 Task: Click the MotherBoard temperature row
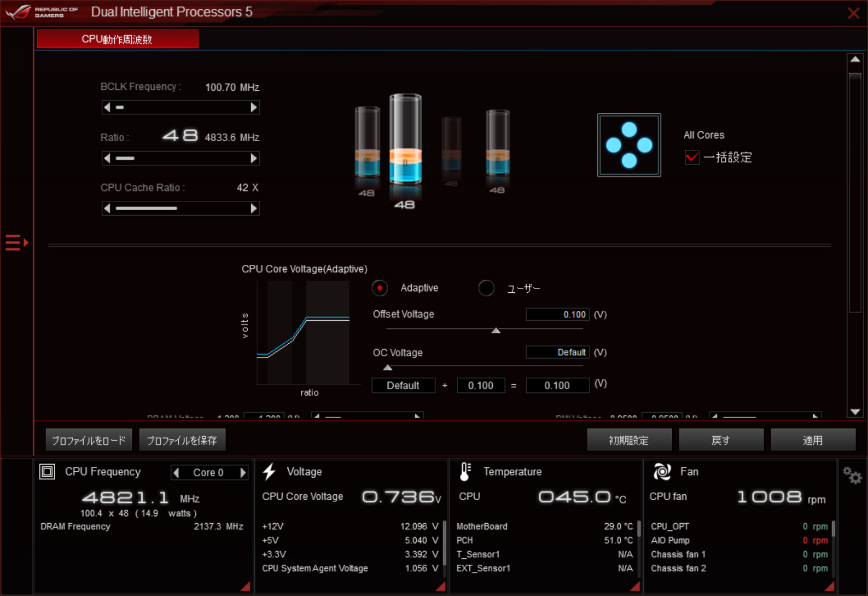[x=545, y=526]
